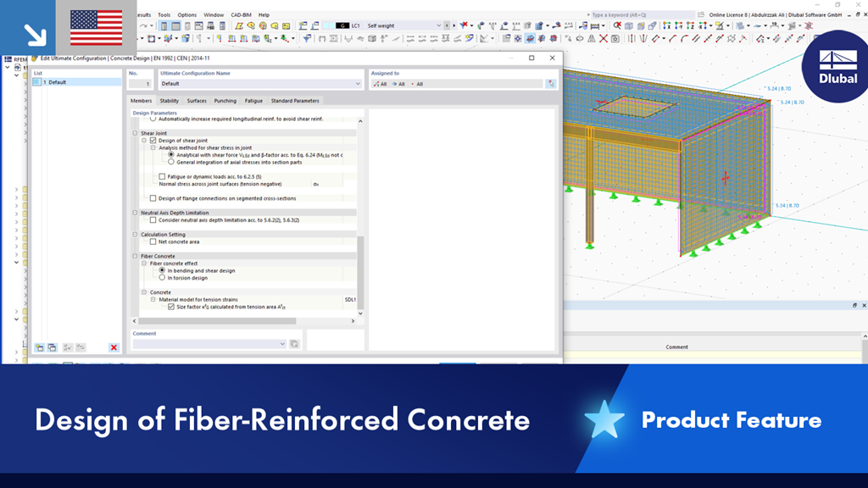This screenshot has height=488, width=868.
Task: Click the yellow grid table icon in toolbar
Action: point(287,26)
